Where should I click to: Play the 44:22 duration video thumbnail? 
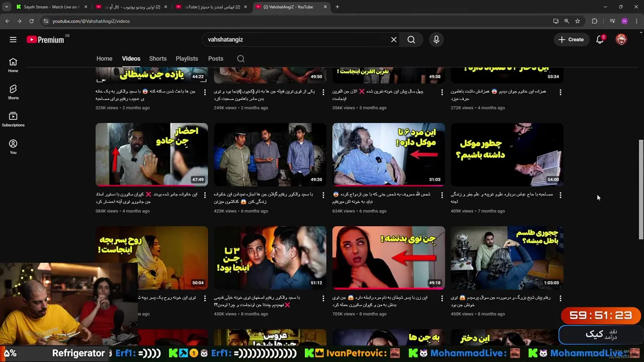tap(151, 75)
